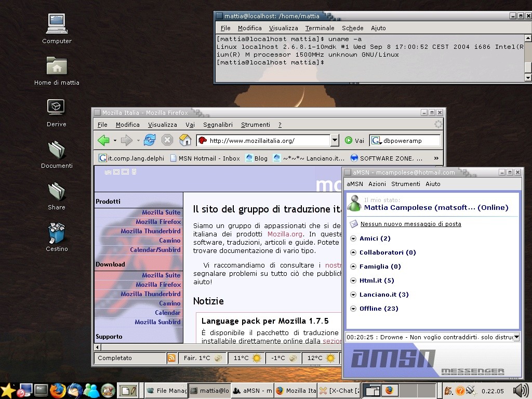Open Firefox's Visualizza menu

tap(162, 125)
